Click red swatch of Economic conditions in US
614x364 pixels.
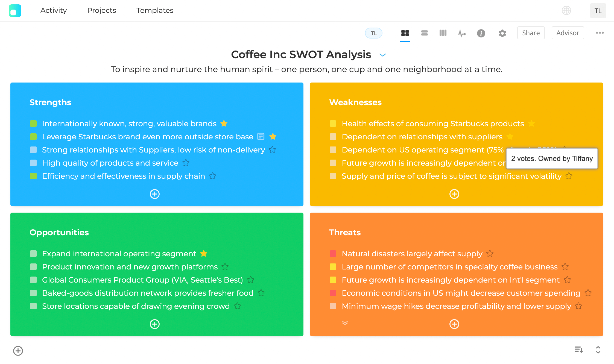(333, 293)
